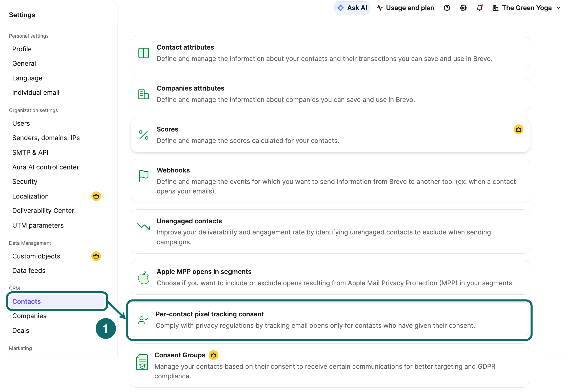
Task: Open the Scores settings card
Action: click(330, 135)
